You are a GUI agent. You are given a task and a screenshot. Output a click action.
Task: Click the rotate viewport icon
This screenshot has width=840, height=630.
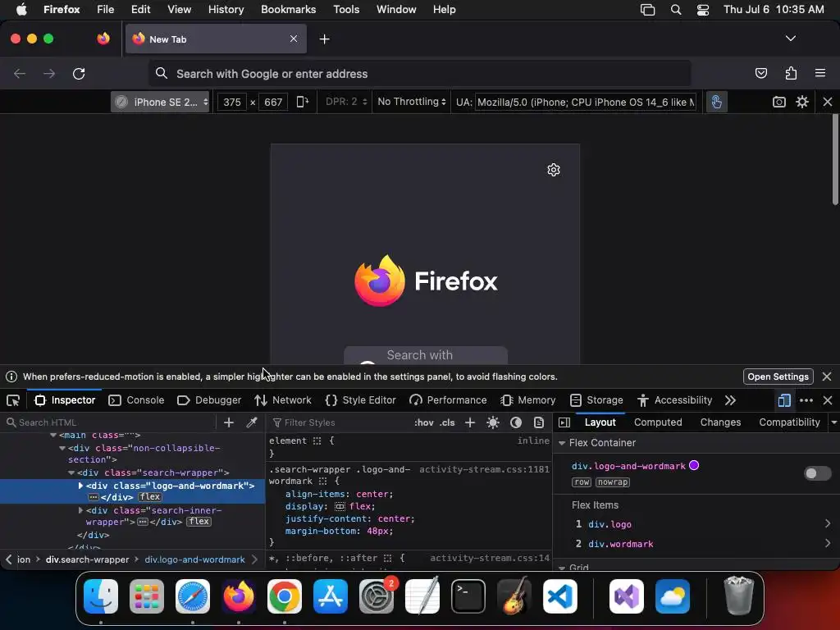(303, 102)
